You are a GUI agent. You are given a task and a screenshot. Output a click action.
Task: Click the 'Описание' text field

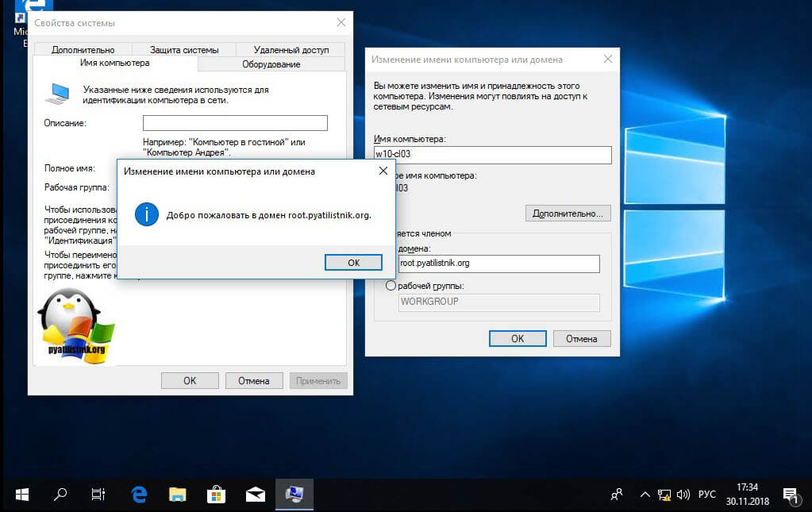point(235,123)
